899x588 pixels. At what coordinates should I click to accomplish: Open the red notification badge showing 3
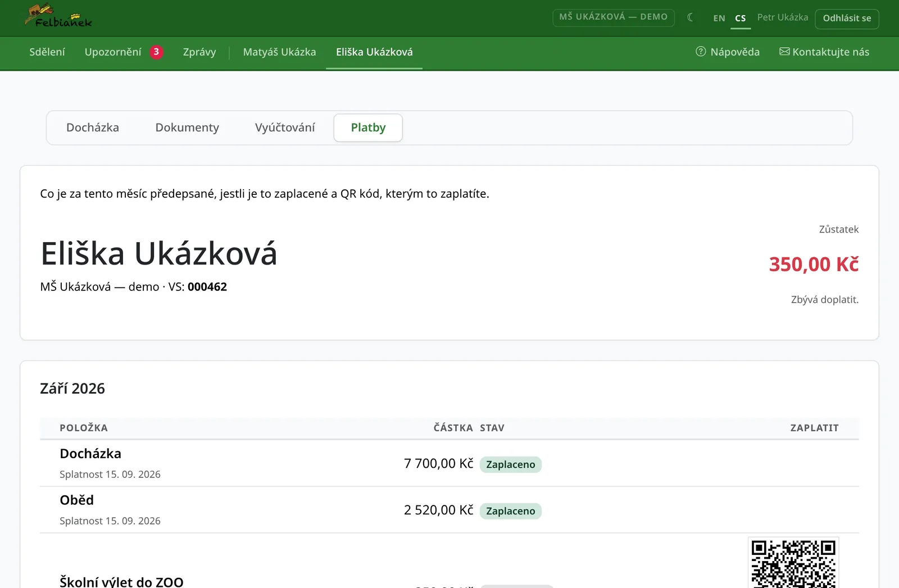156,52
